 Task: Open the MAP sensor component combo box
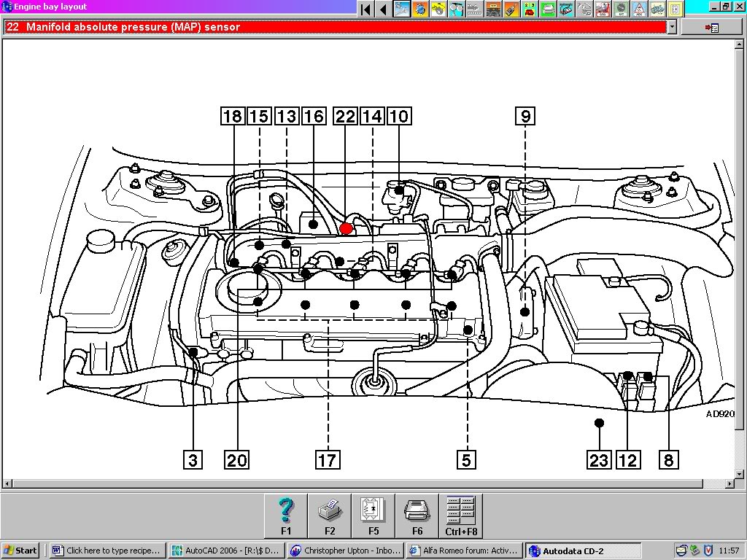pos(336,27)
